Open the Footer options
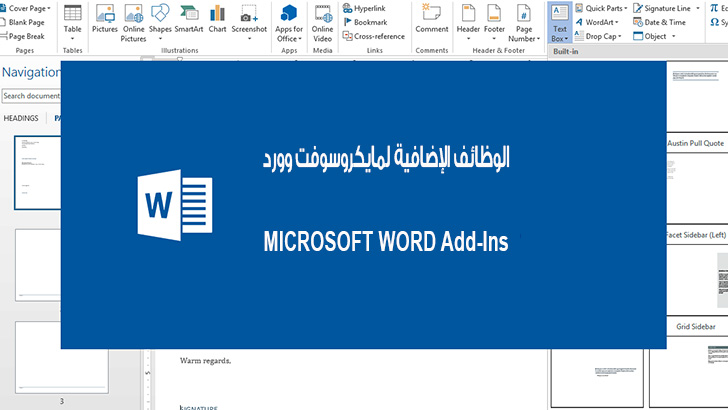This screenshot has width=728, height=410. (x=494, y=22)
